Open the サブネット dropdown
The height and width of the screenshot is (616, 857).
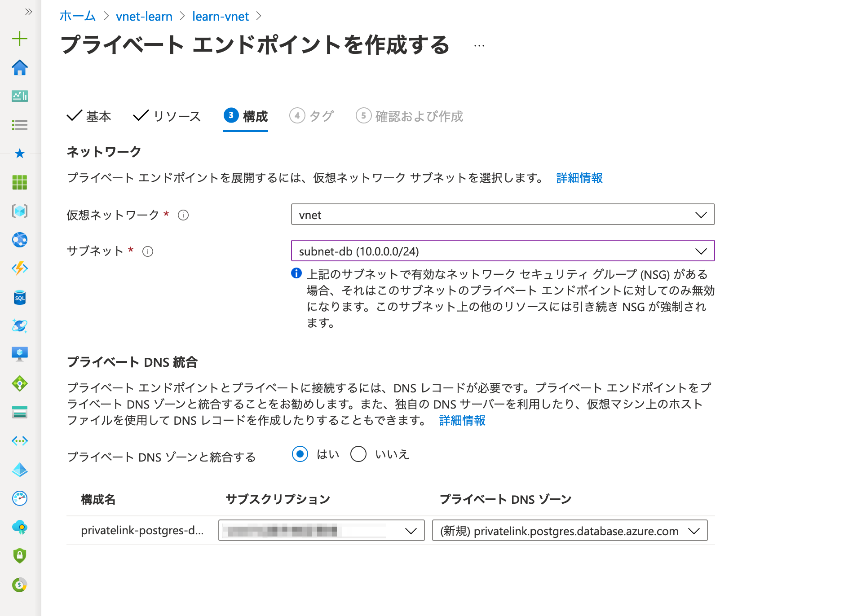(503, 251)
